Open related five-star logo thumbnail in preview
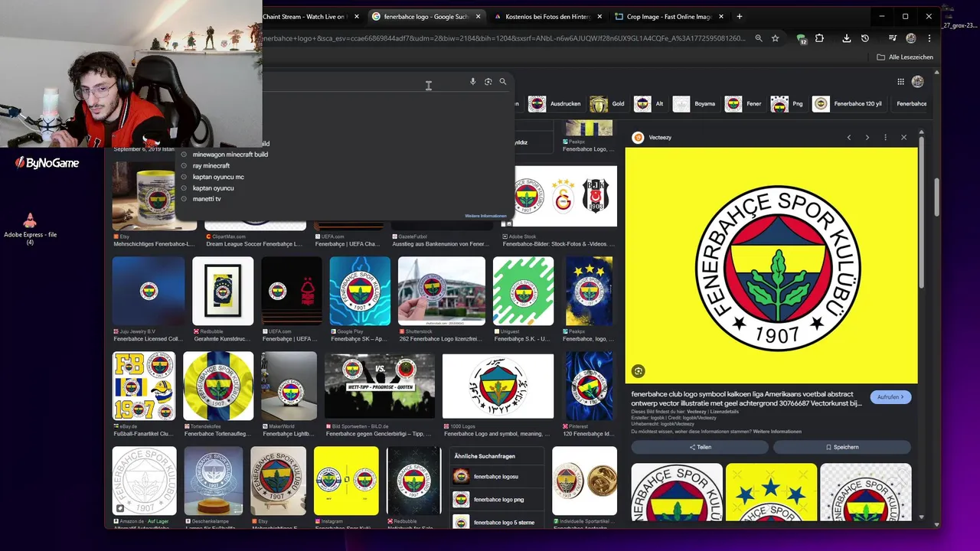This screenshot has height=551, width=980. click(771, 492)
